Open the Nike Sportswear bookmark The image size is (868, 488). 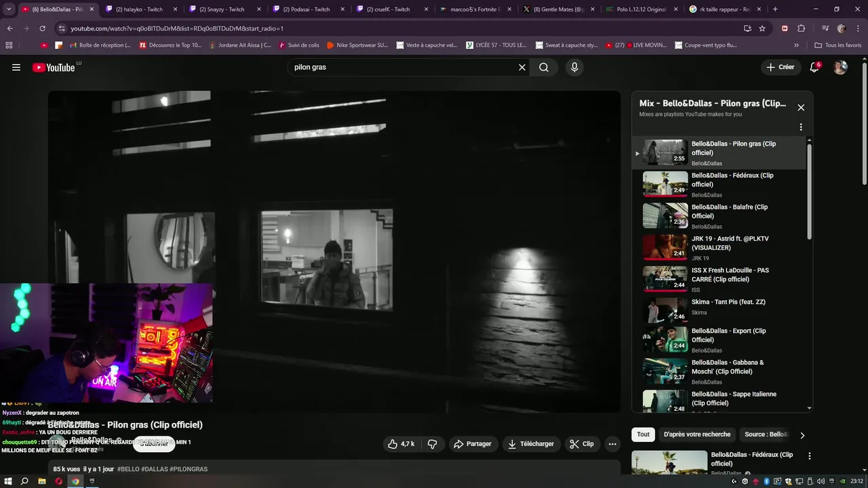click(357, 45)
